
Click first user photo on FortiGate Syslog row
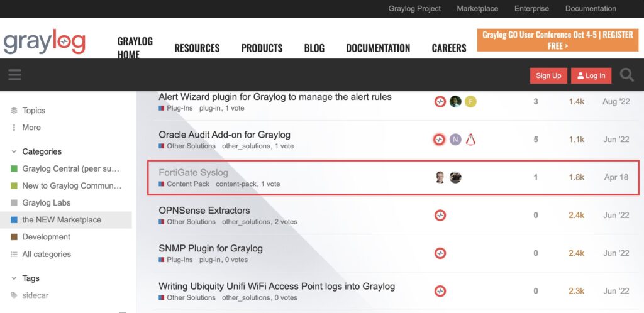click(x=440, y=177)
